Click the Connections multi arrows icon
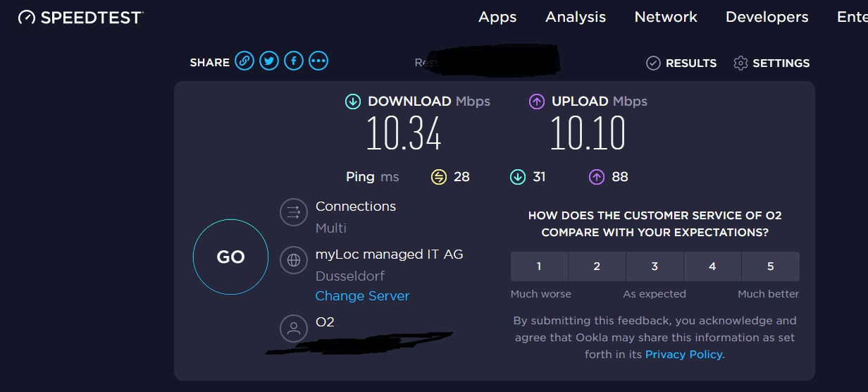The image size is (868, 392). [x=294, y=212]
